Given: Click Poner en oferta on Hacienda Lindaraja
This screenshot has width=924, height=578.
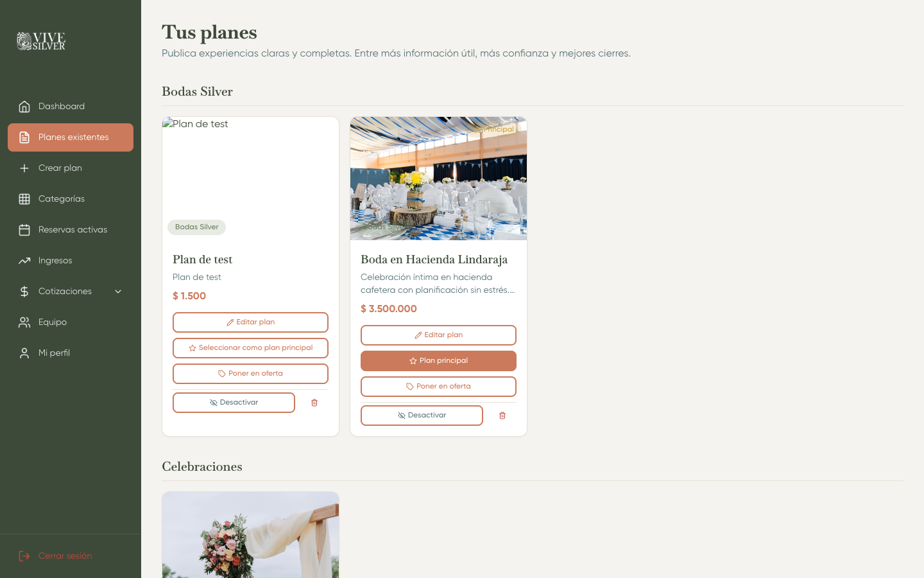Looking at the screenshot, I should pyautogui.click(x=438, y=387).
